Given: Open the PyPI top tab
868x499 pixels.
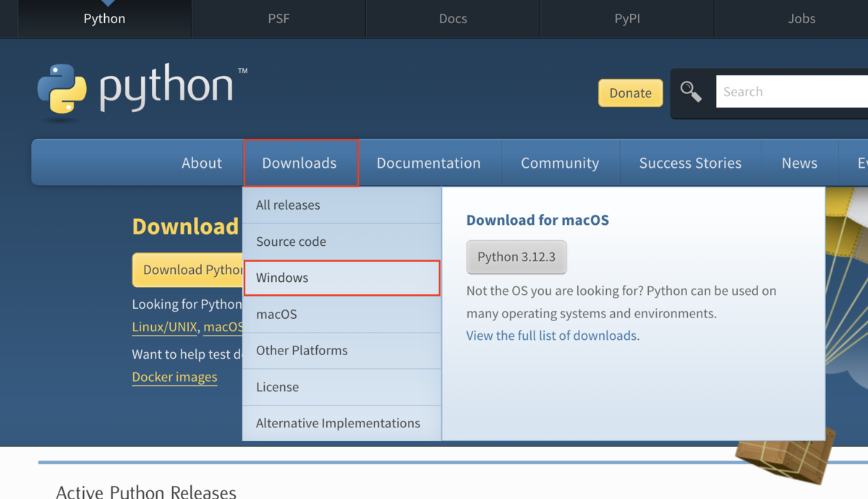Looking at the screenshot, I should 627,19.
